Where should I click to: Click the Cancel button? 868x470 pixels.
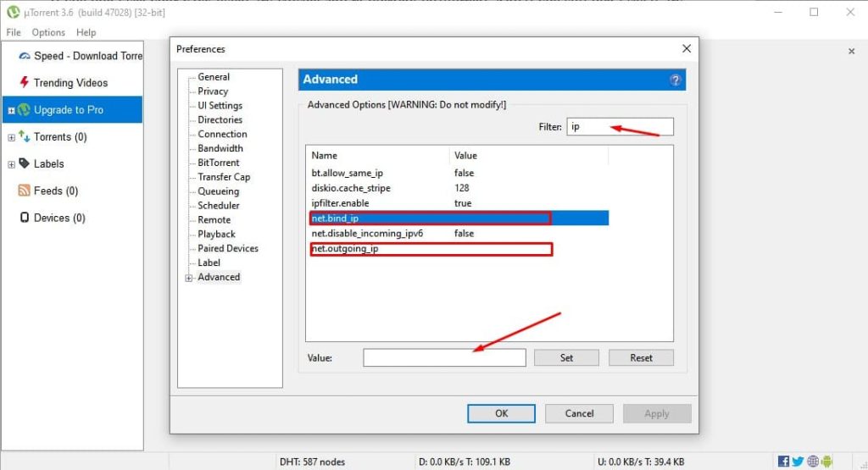pyautogui.click(x=579, y=413)
